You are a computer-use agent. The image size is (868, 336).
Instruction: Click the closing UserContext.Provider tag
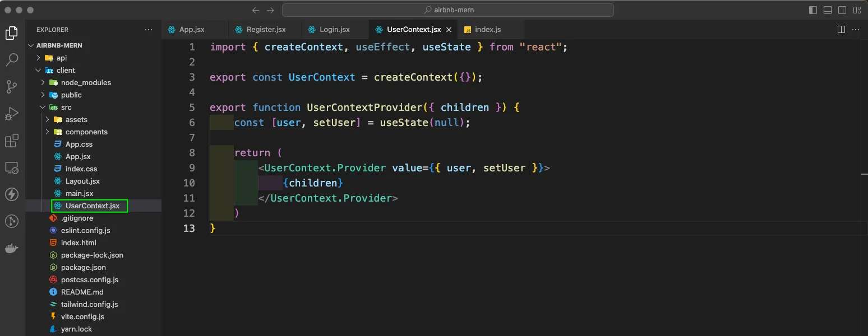328,198
